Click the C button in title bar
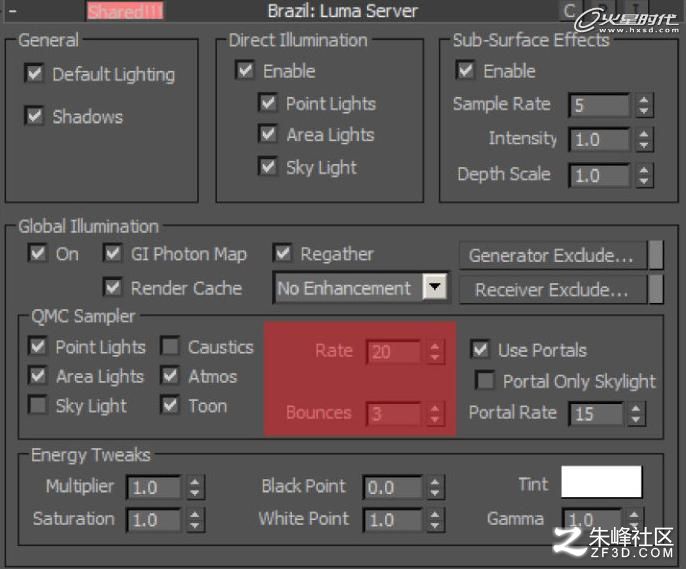 (570, 10)
